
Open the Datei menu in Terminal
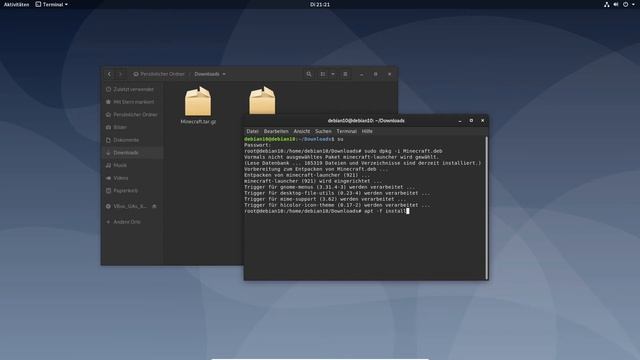point(252,131)
